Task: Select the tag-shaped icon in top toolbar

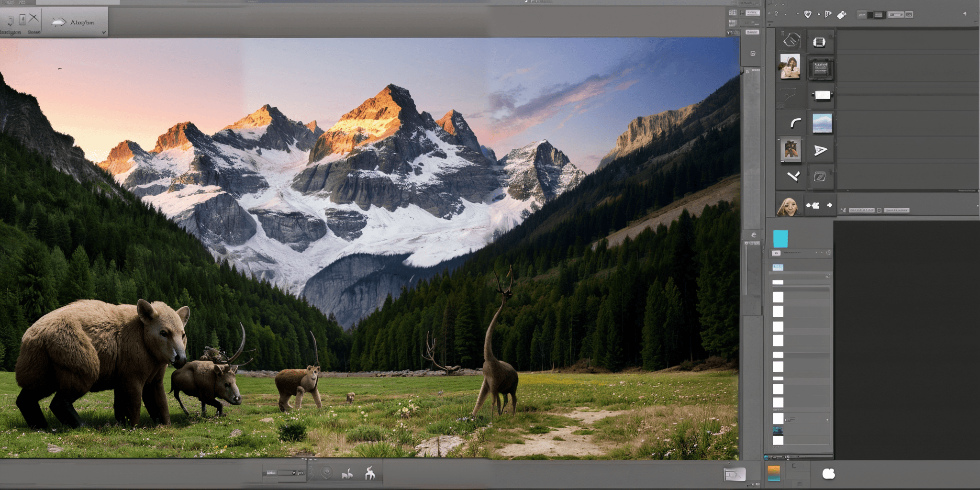Action: click(x=842, y=15)
